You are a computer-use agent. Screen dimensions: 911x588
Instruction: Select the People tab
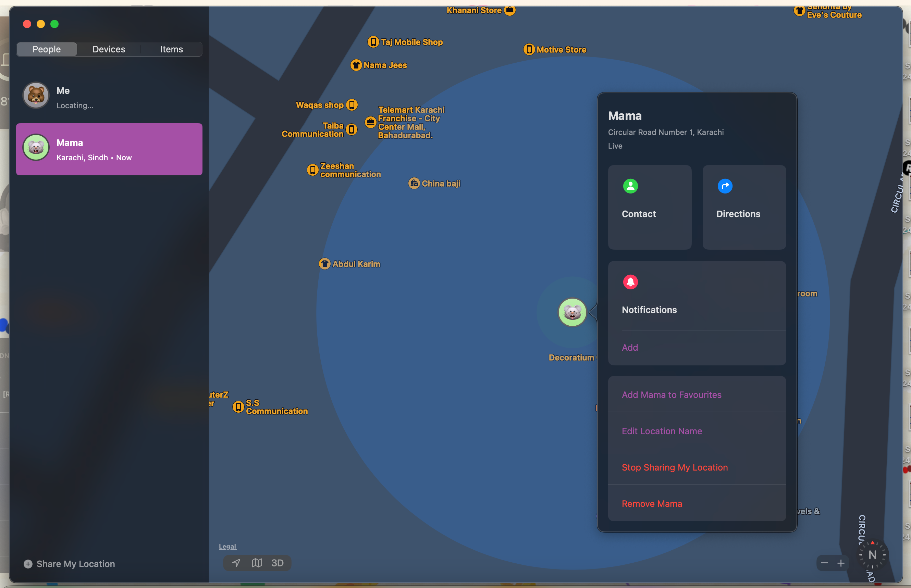click(x=47, y=49)
